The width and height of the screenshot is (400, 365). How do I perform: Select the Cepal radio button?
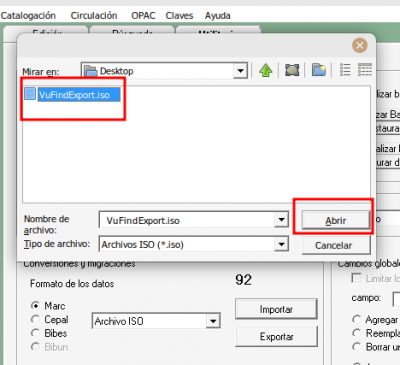pyautogui.click(x=35, y=319)
